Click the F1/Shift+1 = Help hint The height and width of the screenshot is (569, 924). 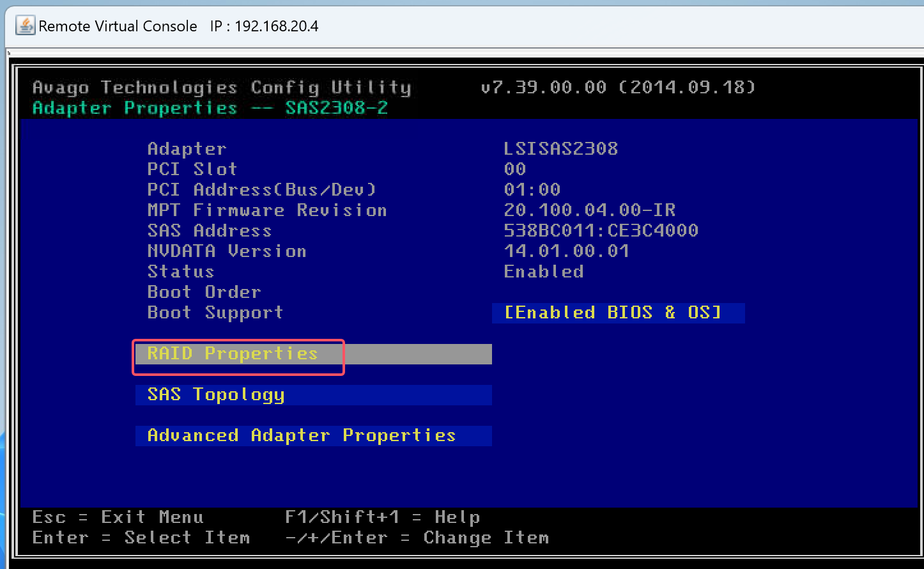(x=382, y=517)
